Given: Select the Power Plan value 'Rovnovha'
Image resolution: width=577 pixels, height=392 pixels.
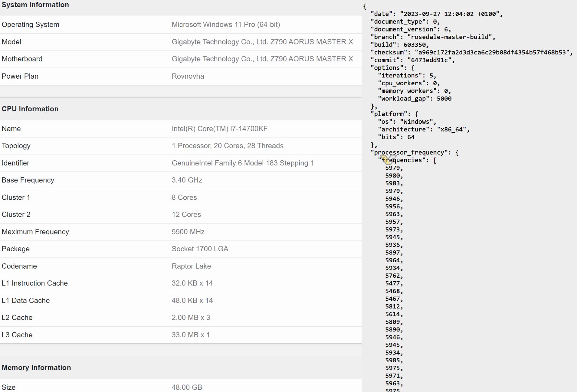Looking at the screenshot, I should (x=188, y=76).
